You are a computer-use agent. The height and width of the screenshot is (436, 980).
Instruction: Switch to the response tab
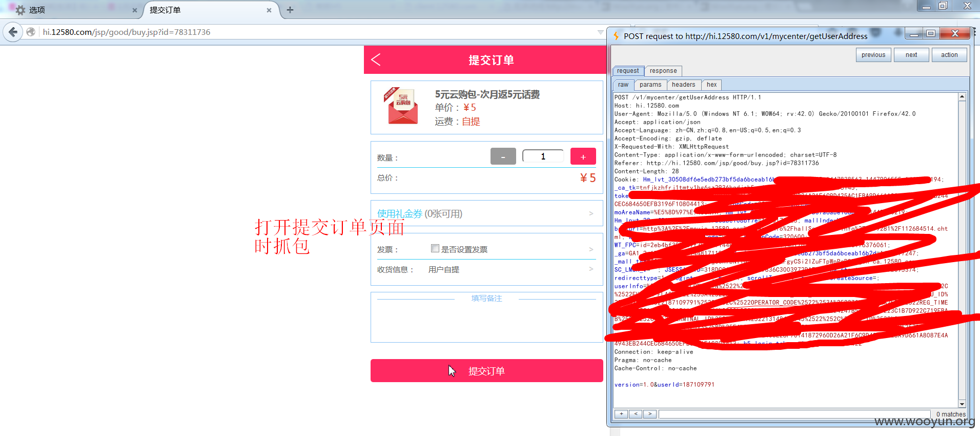coord(663,71)
